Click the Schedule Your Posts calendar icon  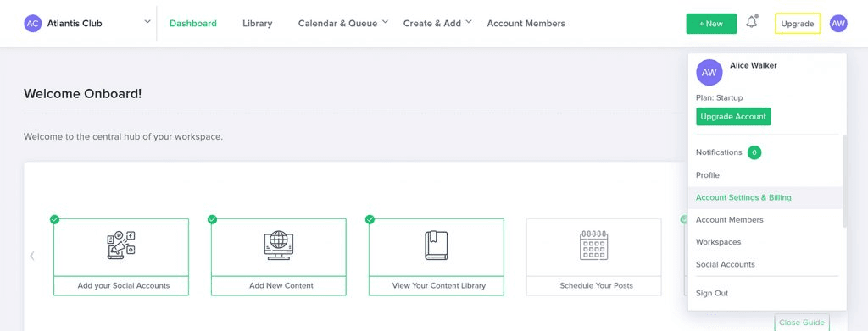click(x=593, y=245)
